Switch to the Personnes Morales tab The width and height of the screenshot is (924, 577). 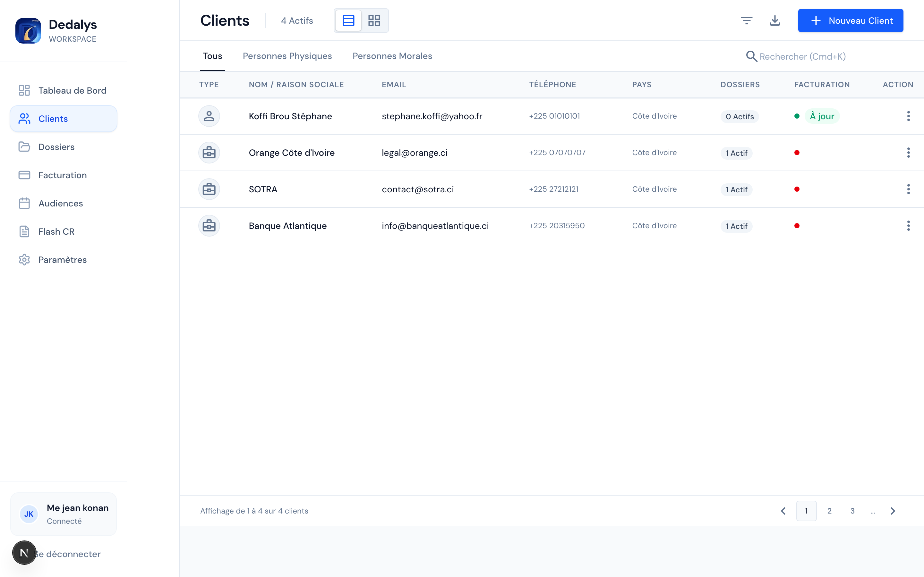coord(392,56)
